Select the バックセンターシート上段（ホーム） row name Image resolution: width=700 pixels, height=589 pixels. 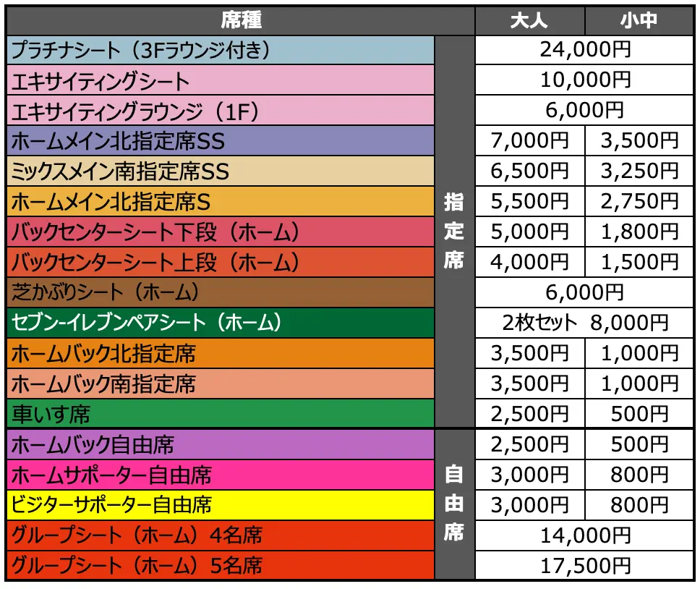point(221,262)
